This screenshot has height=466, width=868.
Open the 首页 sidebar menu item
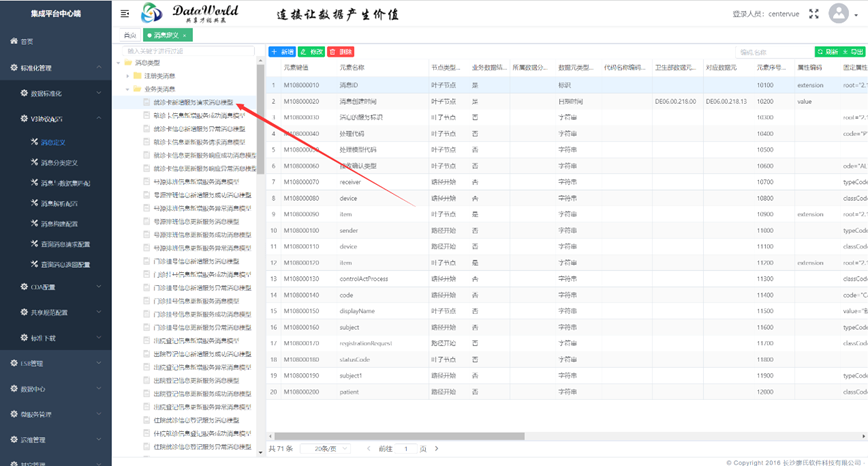point(55,42)
